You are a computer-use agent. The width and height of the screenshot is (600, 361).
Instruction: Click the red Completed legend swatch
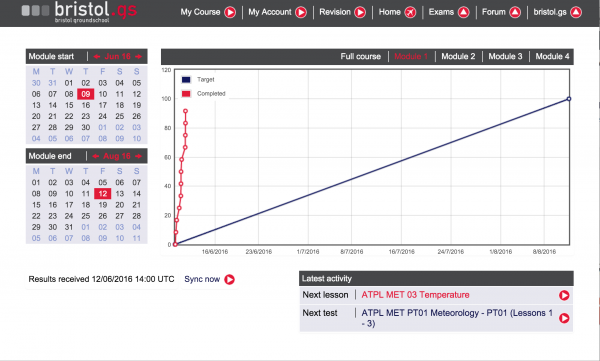(x=186, y=93)
